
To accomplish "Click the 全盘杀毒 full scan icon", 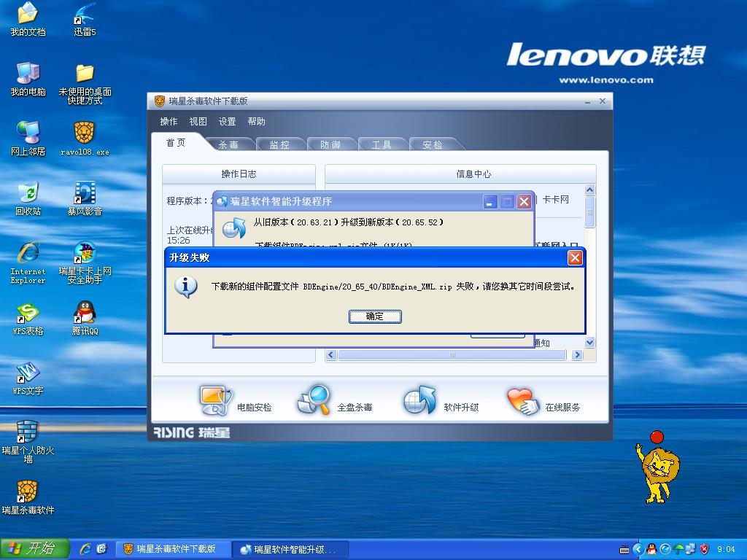I will 314,400.
